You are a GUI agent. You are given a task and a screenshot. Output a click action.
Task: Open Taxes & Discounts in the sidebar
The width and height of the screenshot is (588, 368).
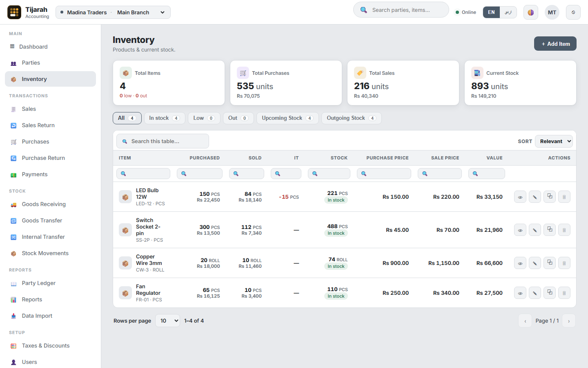coord(50,346)
